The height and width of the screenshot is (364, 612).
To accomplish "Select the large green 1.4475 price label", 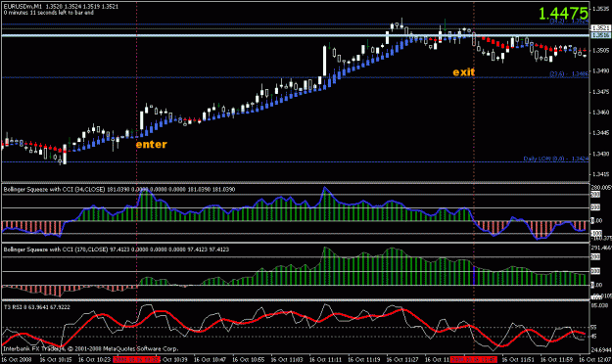I will (x=563, y=14).
